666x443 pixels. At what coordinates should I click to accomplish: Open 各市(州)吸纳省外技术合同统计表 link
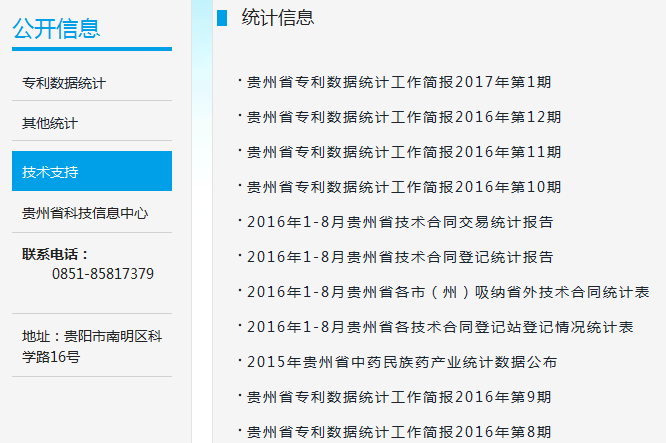tap(448, 292)
